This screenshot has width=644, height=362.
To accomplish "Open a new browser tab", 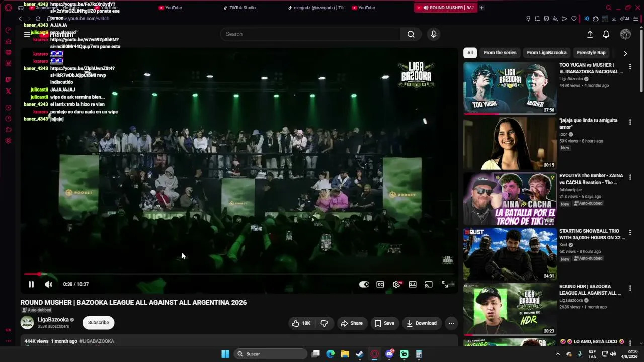I will point(481,8).
